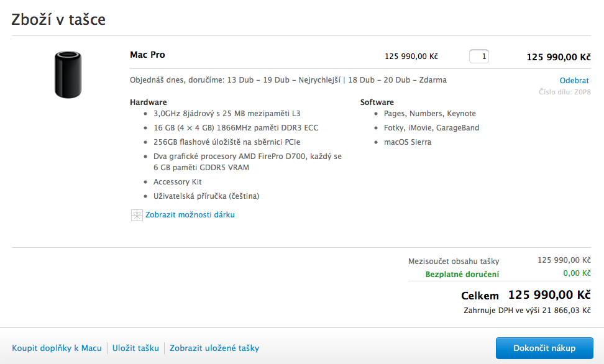Click the Zboží v tašce heading
The image size is (604, 364).
[58, 19]
